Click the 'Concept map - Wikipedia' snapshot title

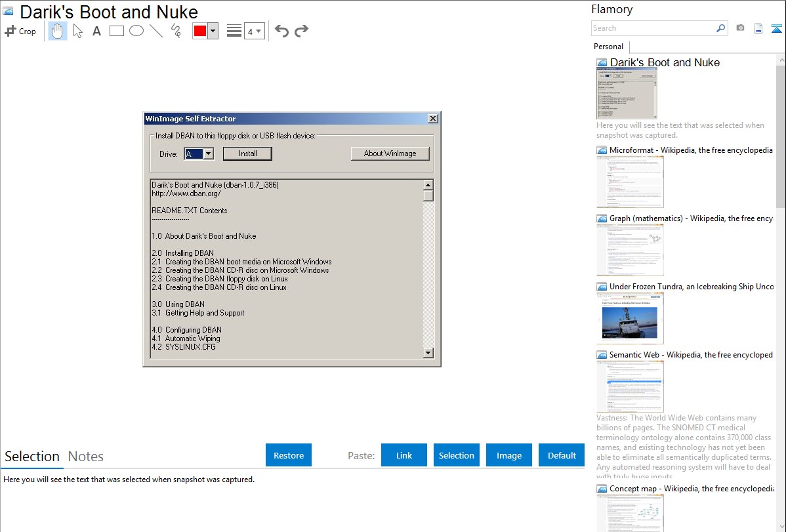click(691, 488)
